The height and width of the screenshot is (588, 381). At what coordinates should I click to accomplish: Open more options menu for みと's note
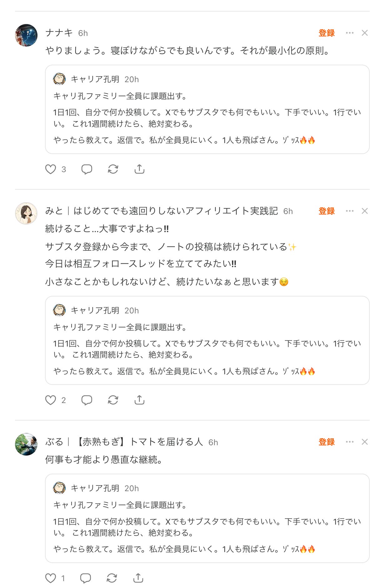(x=350, y=211)
